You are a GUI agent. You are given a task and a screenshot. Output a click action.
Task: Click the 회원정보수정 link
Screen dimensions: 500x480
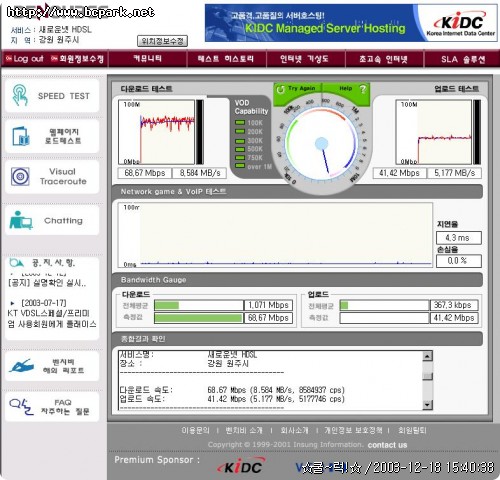[x=82, y=59]
